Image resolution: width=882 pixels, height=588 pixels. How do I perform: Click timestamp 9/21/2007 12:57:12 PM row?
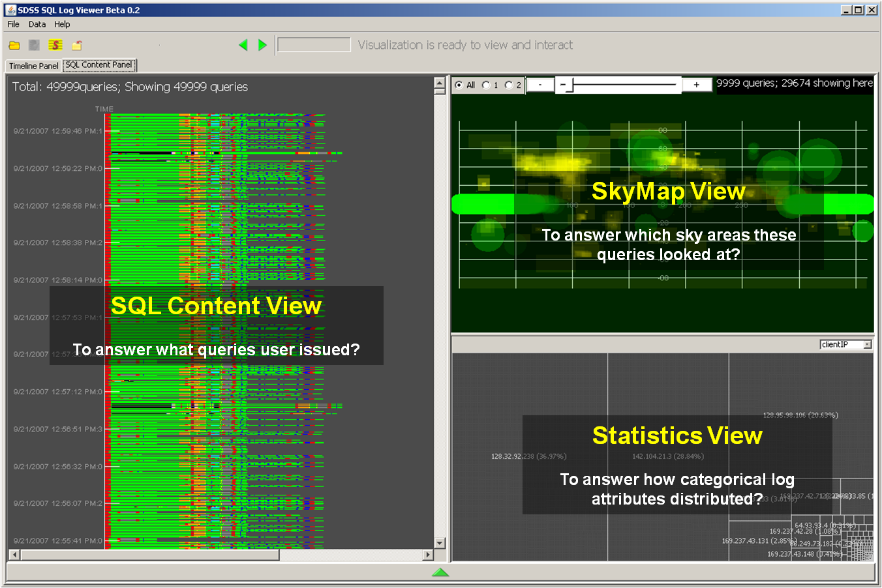[x=58, y=392]
